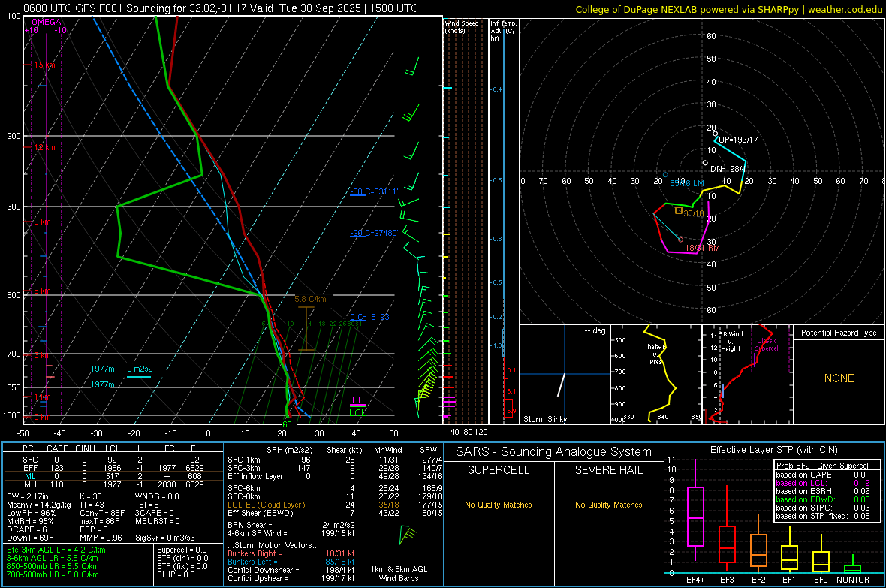
Task: Click the NONTOR axis label
Action: (853, 580)
